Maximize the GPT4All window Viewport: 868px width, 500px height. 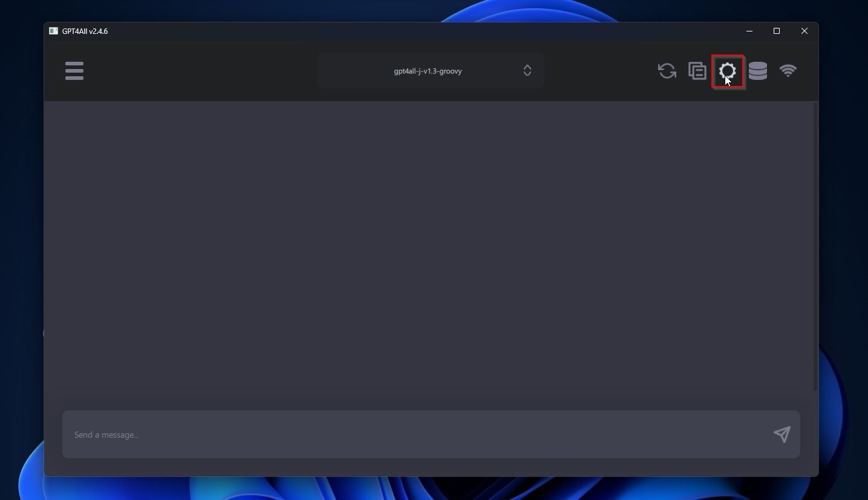[777, 31]
